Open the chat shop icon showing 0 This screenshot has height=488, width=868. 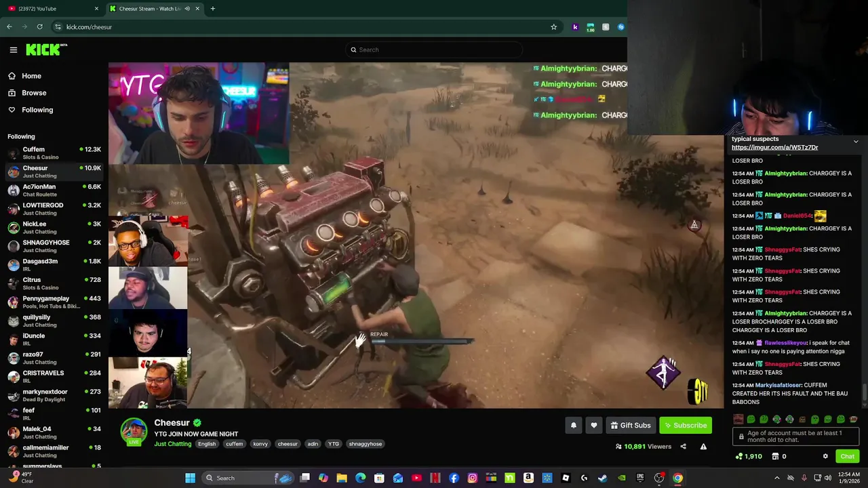pyautogui.click(x=779, y=456)
